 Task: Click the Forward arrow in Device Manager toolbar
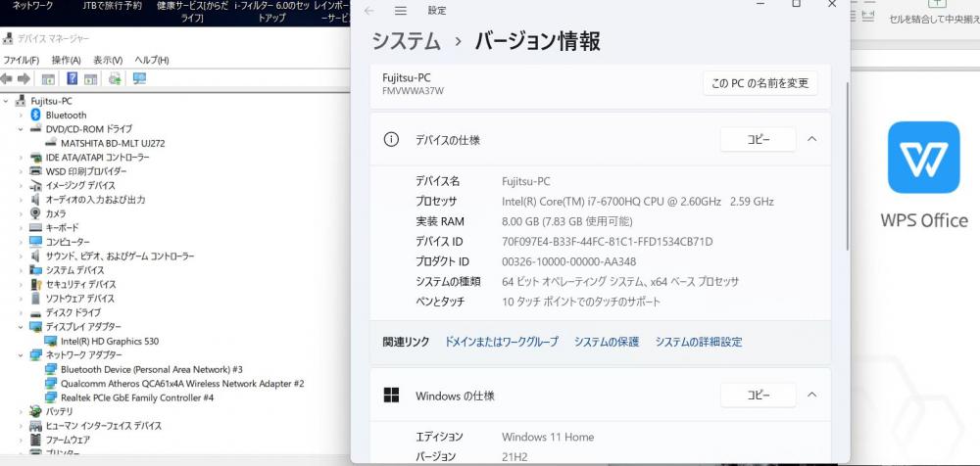pos(24,78)
